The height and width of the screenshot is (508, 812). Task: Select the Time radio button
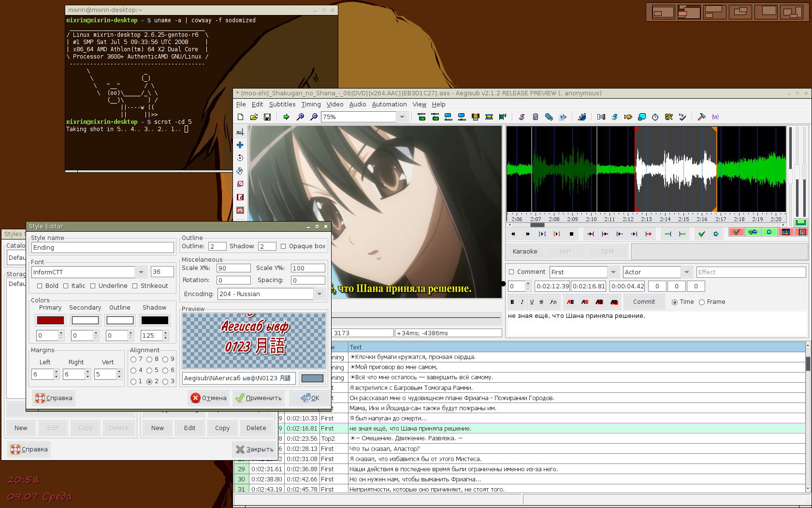[675, 302]
